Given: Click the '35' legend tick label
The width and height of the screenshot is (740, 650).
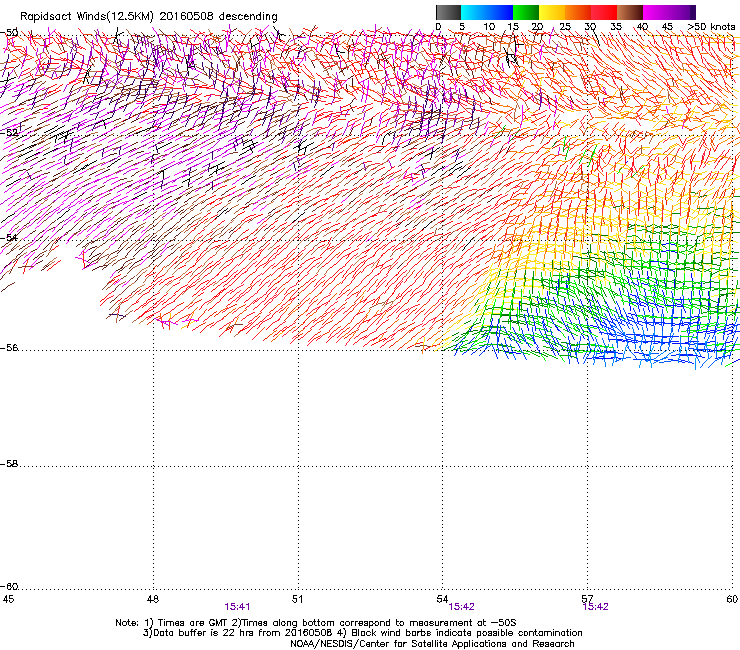Looking at the screenshot, I should click(x=616, y=27).
